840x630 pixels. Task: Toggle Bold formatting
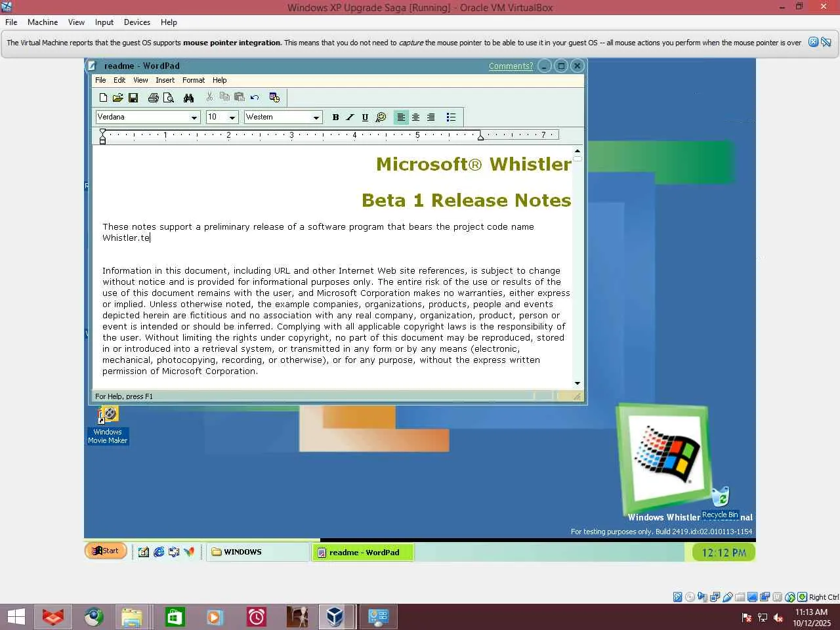point(335,117)
